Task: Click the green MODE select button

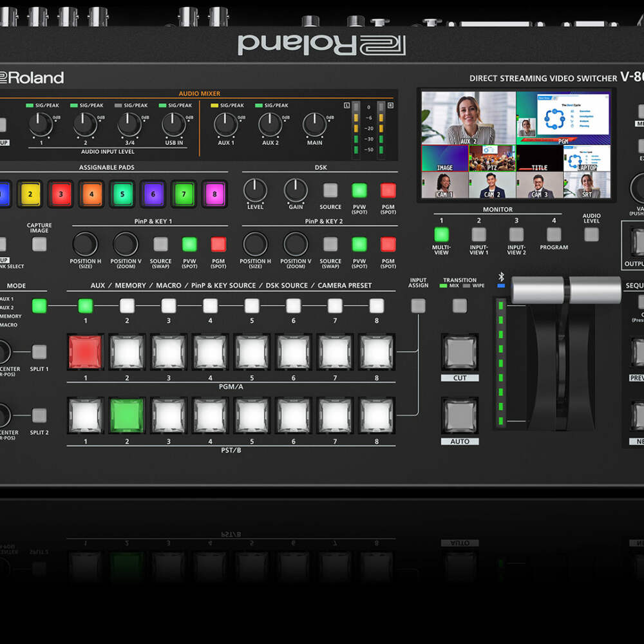Action: pos(39,306)
